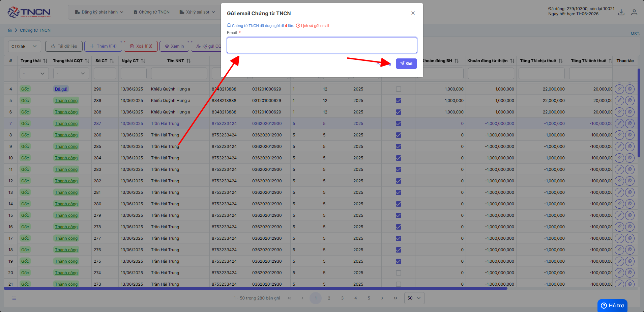The height and width of the screenshot is (312, 644).
Task: Click the copy icon for row 10
Action: (630, 158)
